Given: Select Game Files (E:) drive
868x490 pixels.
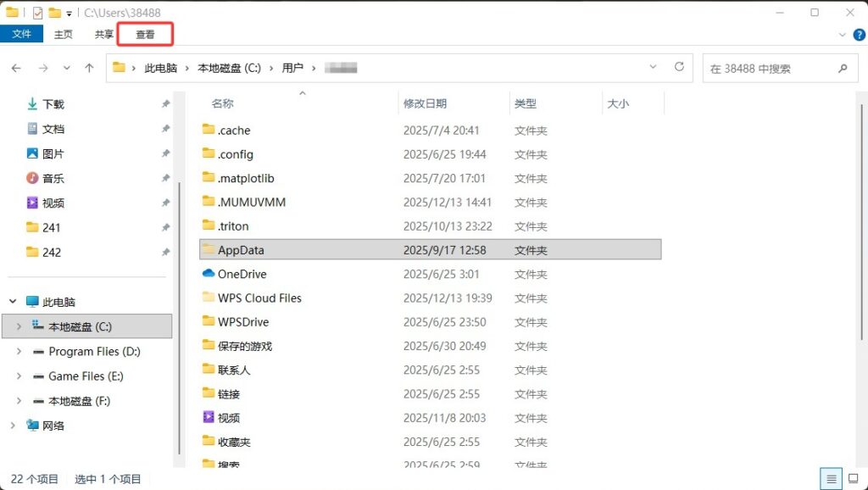Looking at the screenshot, I should click(86, 376).
